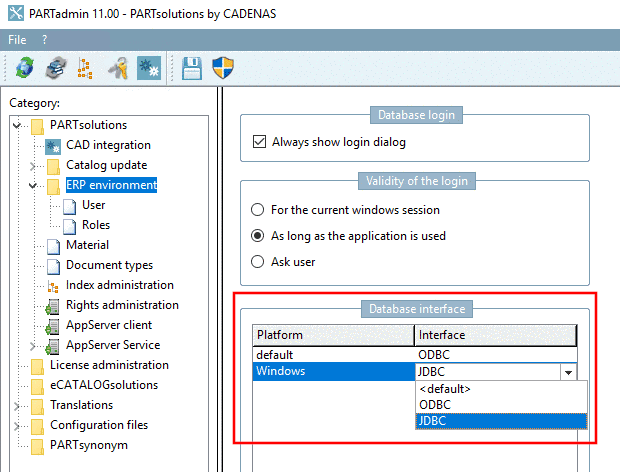
Task: Click the Index administration tree icon
Action: 53,286
